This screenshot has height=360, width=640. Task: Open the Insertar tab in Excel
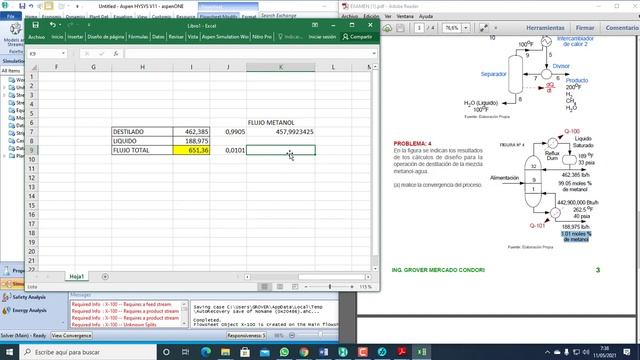tap(75, 37)
